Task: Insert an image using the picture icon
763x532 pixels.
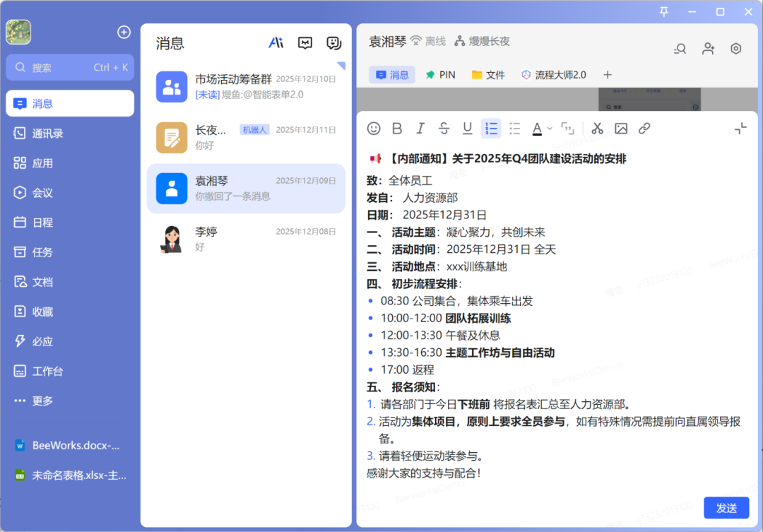Action: click(x=621, y=129)
